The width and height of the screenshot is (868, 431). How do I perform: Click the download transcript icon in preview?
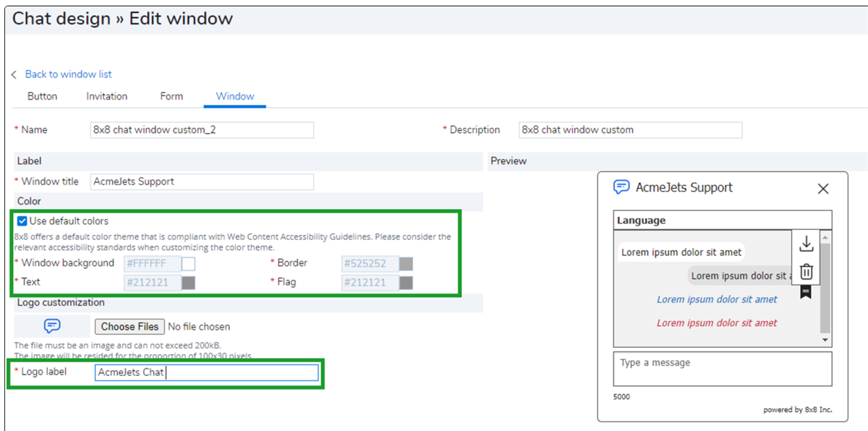807,244
